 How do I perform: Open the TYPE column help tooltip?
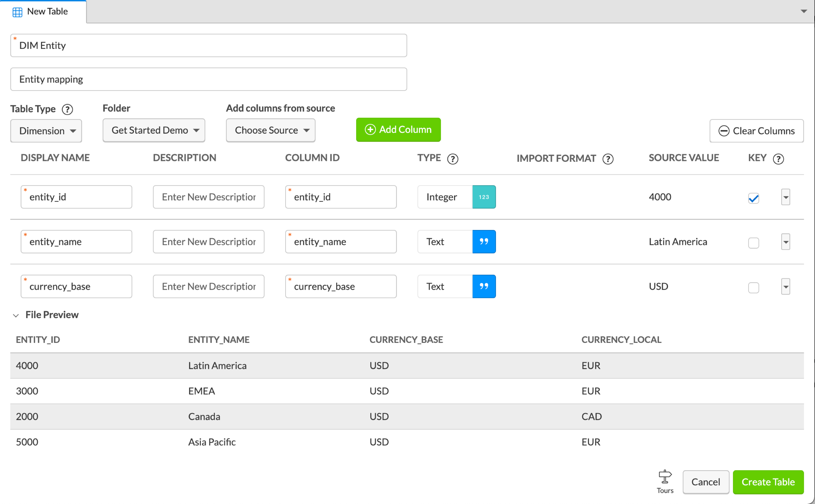coord(453,159)
